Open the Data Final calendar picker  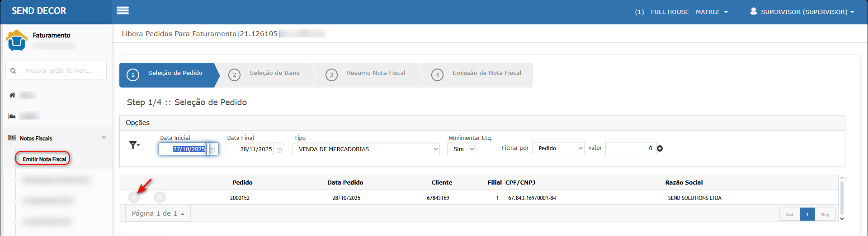[x=279, y=149]
